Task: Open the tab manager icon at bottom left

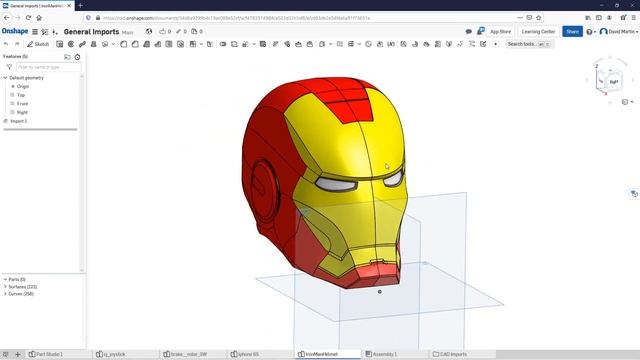Action: pyautogui.click(x=6, y=354)
